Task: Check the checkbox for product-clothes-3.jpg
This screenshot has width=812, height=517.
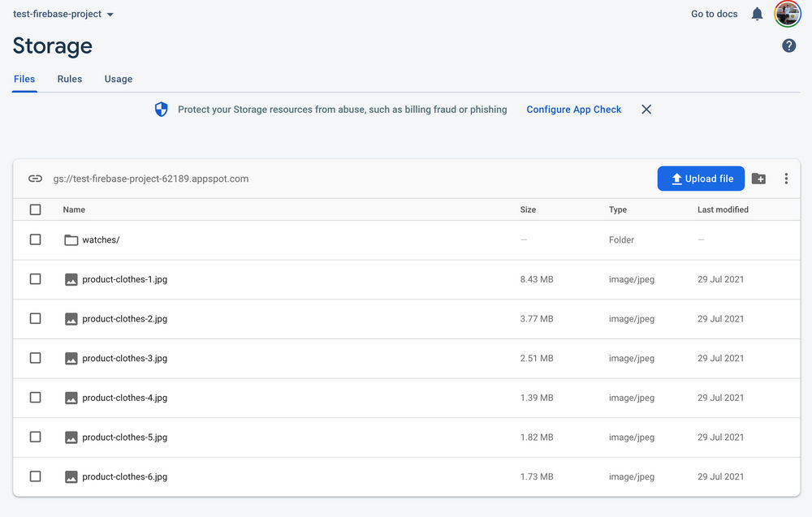Action: (x=35, y=358)
